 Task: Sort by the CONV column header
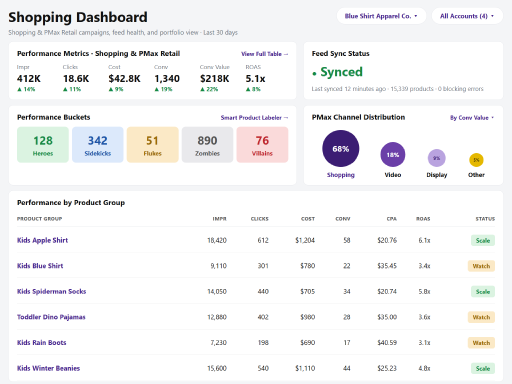pos(343,219)
